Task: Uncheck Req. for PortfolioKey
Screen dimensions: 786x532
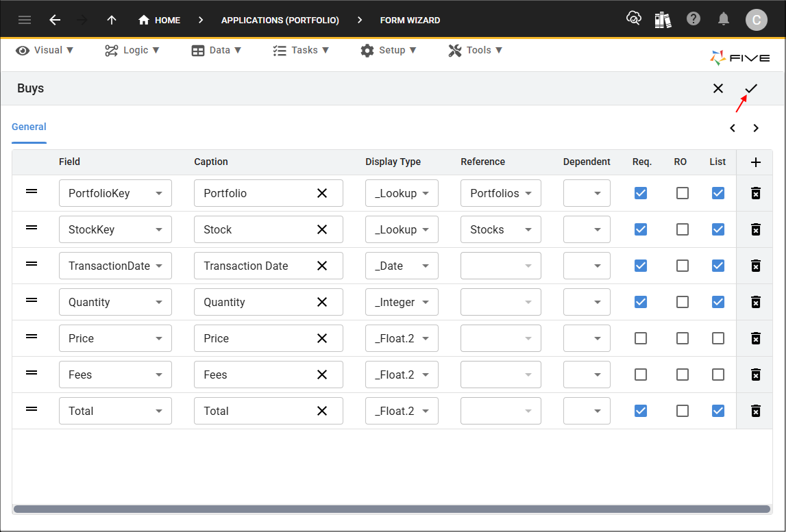Action: pos(641,193)
